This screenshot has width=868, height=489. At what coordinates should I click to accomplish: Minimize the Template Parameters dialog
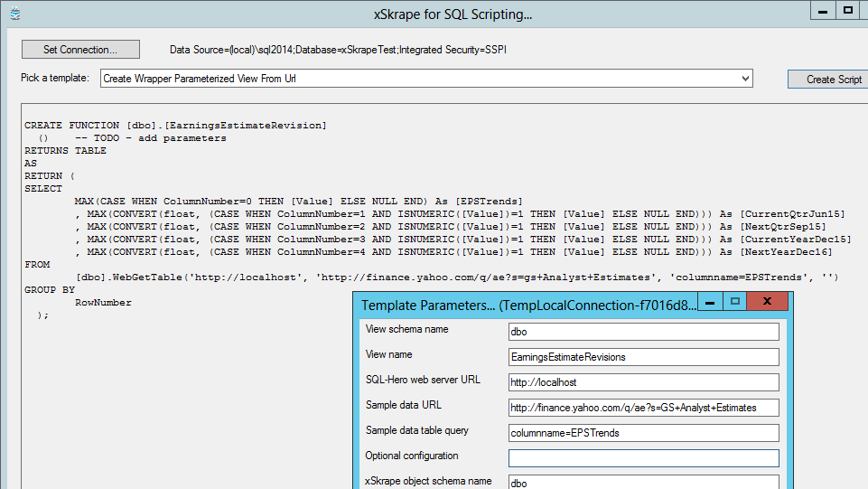[x=710, y=302]
